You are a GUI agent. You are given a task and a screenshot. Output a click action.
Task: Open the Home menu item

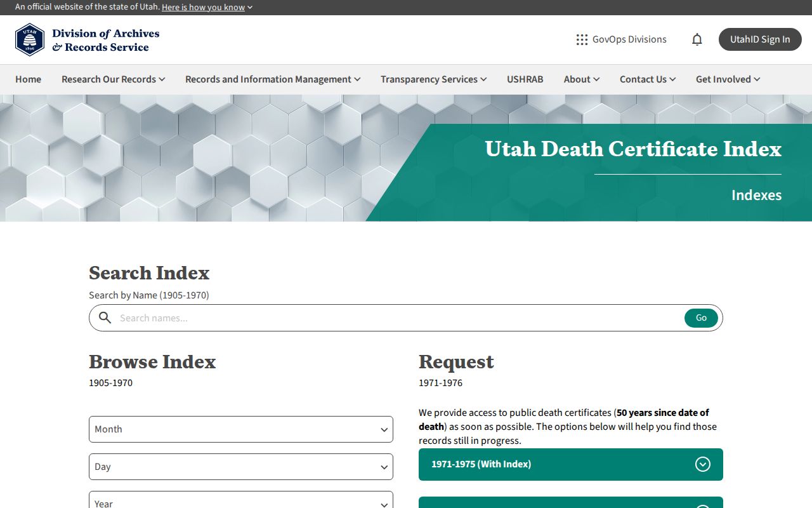(28, 79)
